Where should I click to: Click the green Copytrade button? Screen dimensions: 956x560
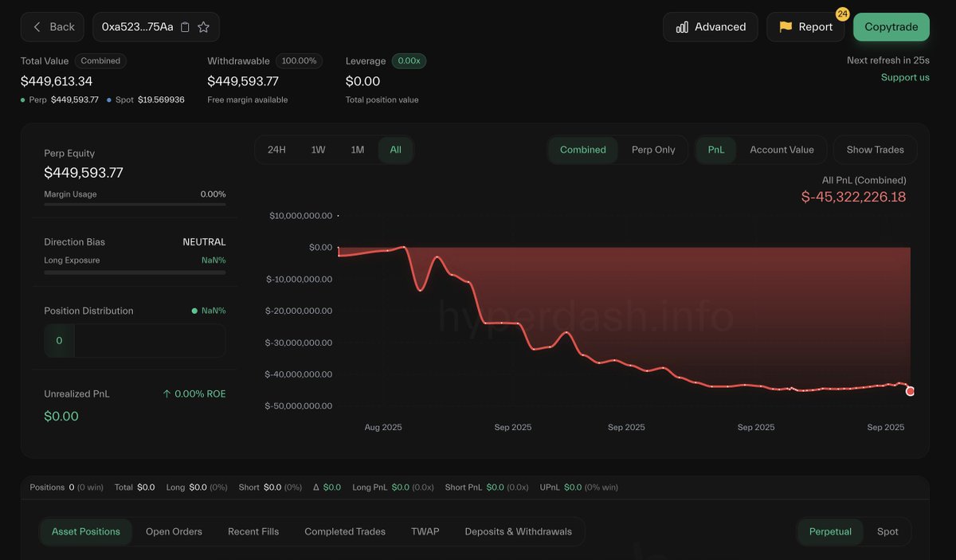point(891,26)
